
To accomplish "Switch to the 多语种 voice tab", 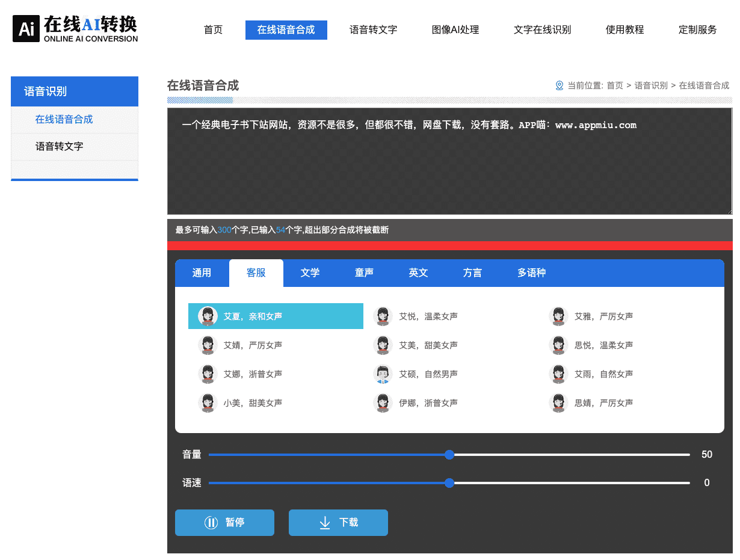I will (x=531, y=273).
